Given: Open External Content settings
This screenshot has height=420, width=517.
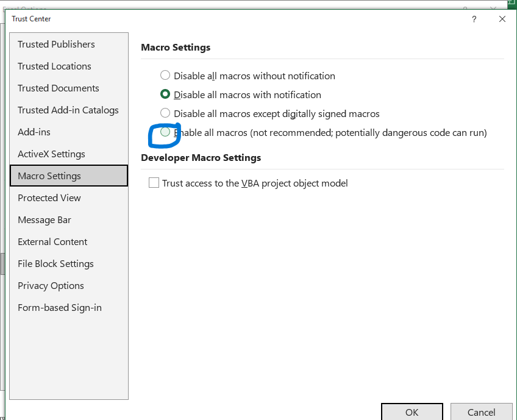Looking at the screenshot, I should point(68,241).
